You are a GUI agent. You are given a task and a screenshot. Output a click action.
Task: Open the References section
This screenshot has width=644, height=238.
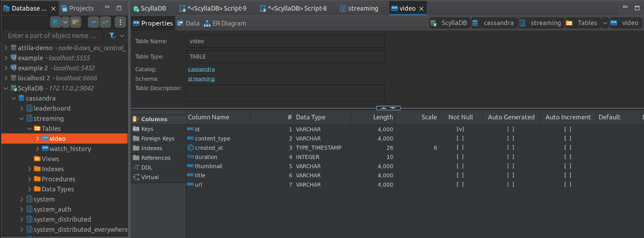coord(159,158)
